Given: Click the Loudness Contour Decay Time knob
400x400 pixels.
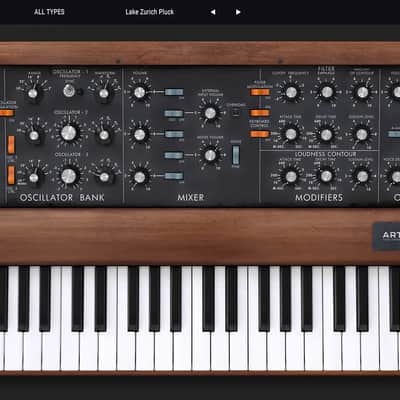Looking at the screenshot, I should click(x=326, y=176).
